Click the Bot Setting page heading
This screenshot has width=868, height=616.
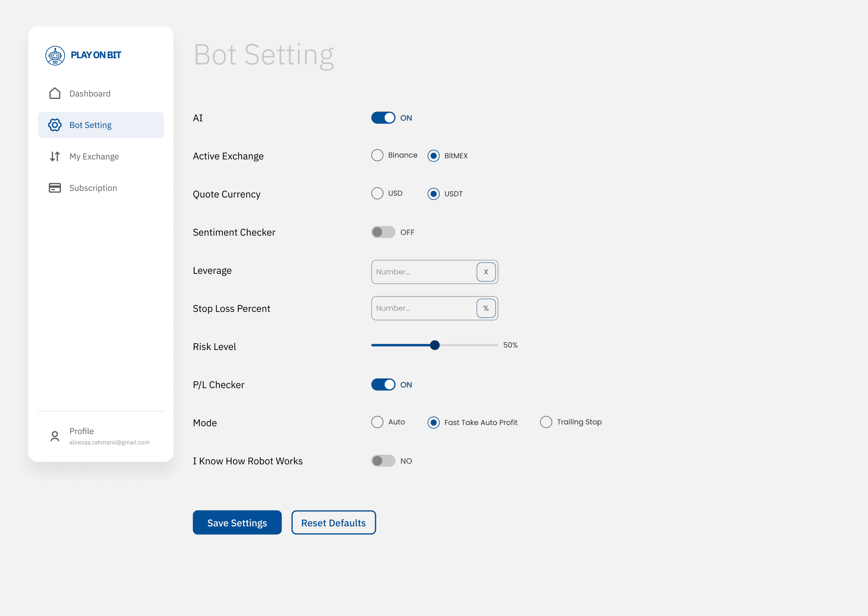click(264, 55)
